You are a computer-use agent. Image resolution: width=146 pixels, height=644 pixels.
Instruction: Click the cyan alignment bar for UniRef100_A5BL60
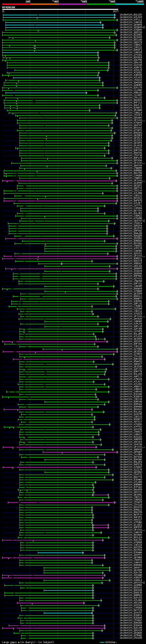click(46, 93)
